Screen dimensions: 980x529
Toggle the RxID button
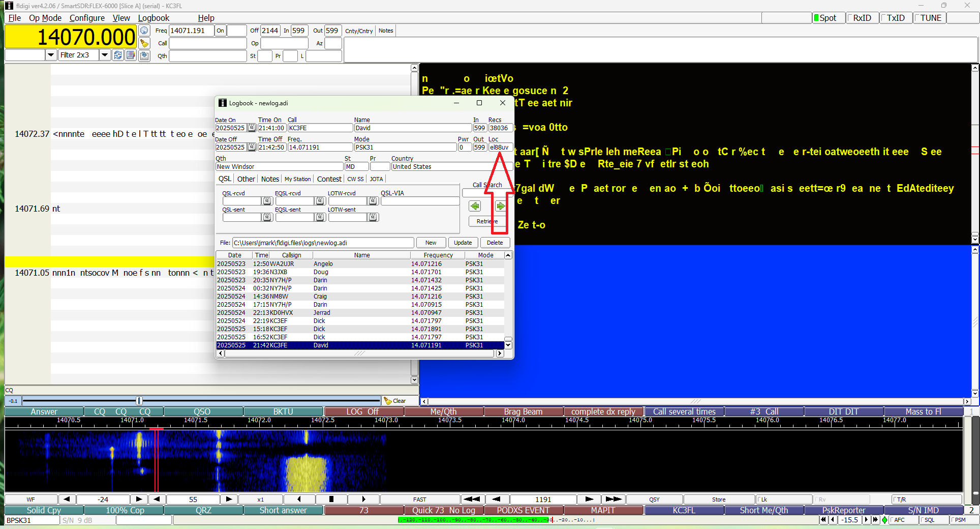pos(862,18)
